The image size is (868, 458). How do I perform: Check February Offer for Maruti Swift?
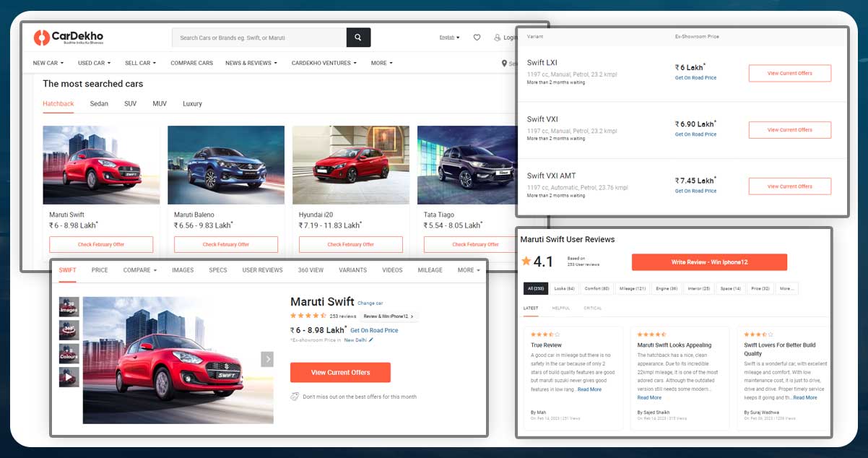pyautogui.click(x=101, y=244)
